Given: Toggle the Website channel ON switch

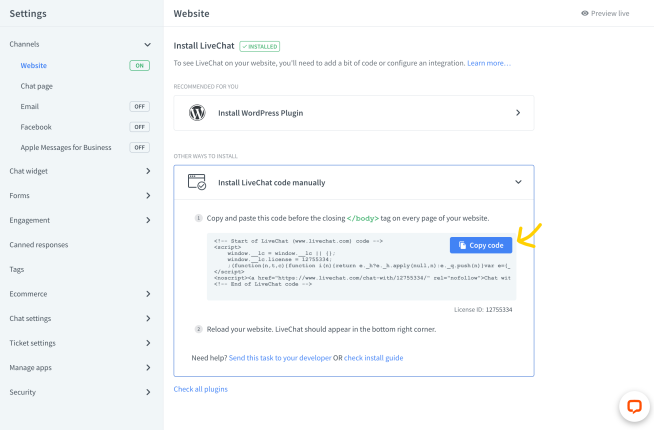Looking at the screenshot, I should point(139,65).
